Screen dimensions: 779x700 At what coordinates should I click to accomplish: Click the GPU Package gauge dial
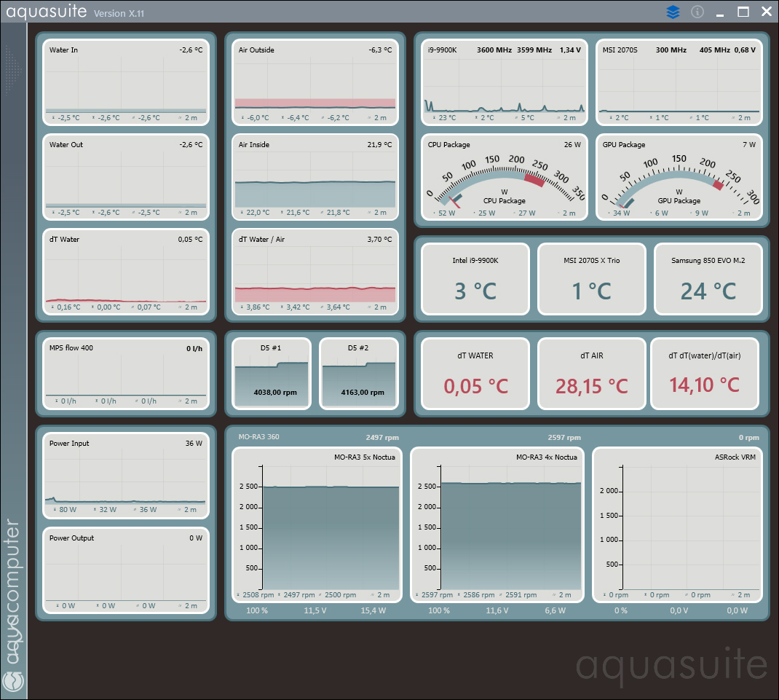point(679,181)
